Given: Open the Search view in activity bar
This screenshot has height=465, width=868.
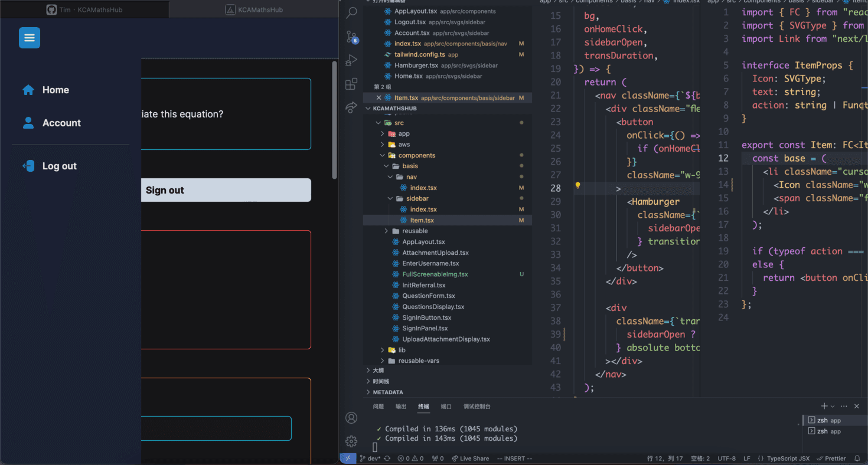Looking at the screenshot, I should click(351, 13).
